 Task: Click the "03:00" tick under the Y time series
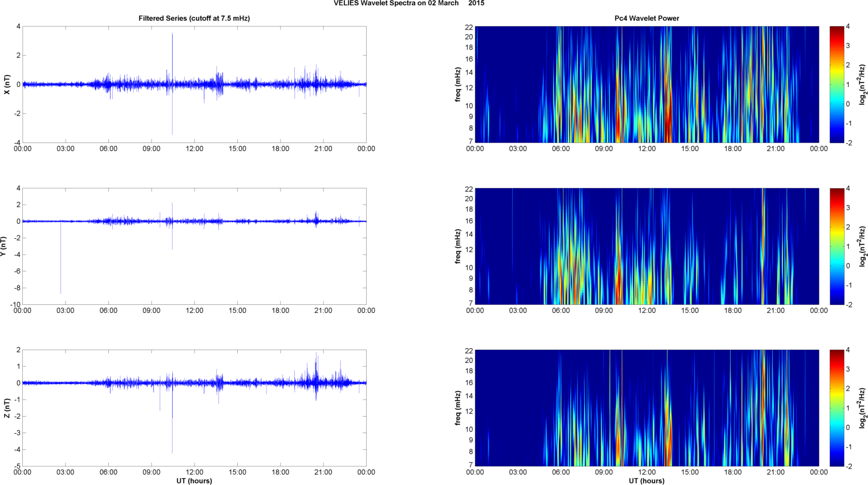(x=66, y=311)
